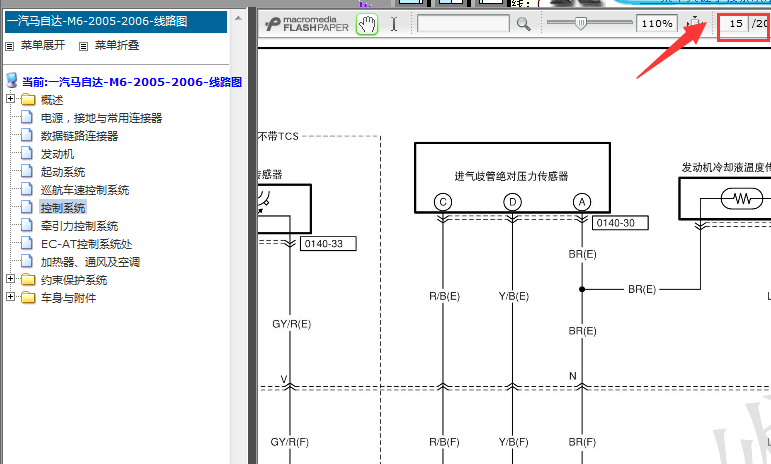Expand the 约束保护系统 folder node

(x=10, y=279)
